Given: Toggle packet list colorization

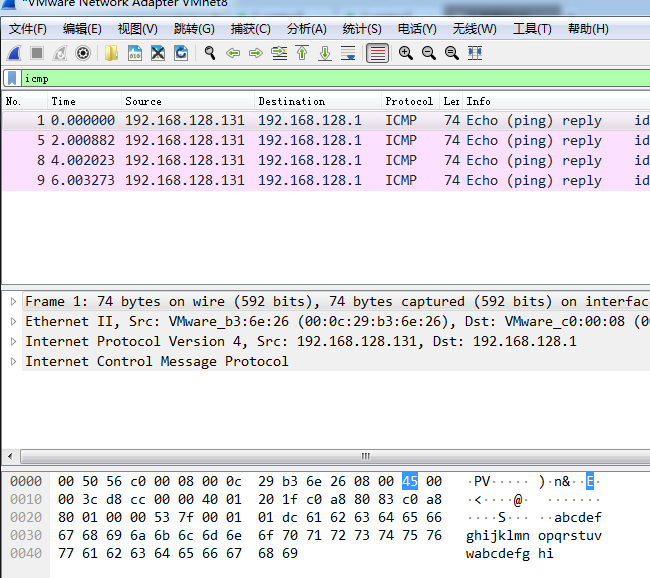Looking at the screenshot, I should coord(377,53).
